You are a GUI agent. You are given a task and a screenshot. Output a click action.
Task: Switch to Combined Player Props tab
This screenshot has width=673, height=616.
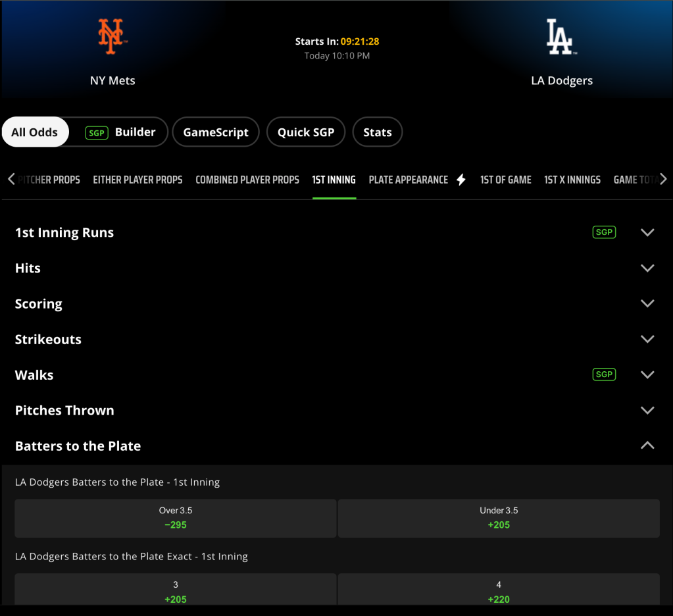(247, 180)
